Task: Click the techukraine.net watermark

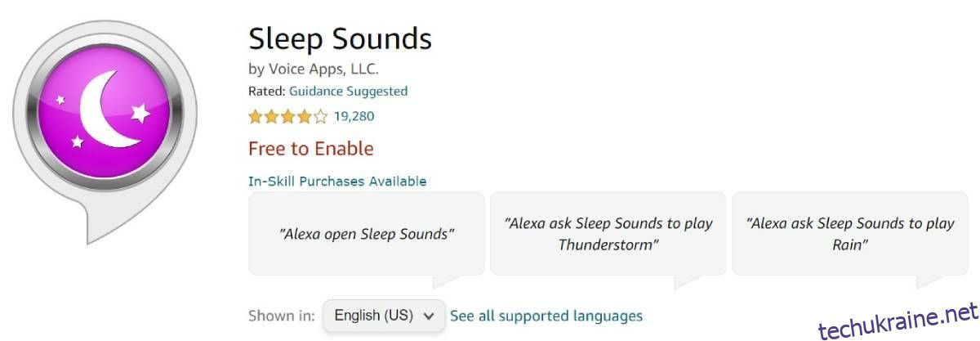Action: pos(898,321)
